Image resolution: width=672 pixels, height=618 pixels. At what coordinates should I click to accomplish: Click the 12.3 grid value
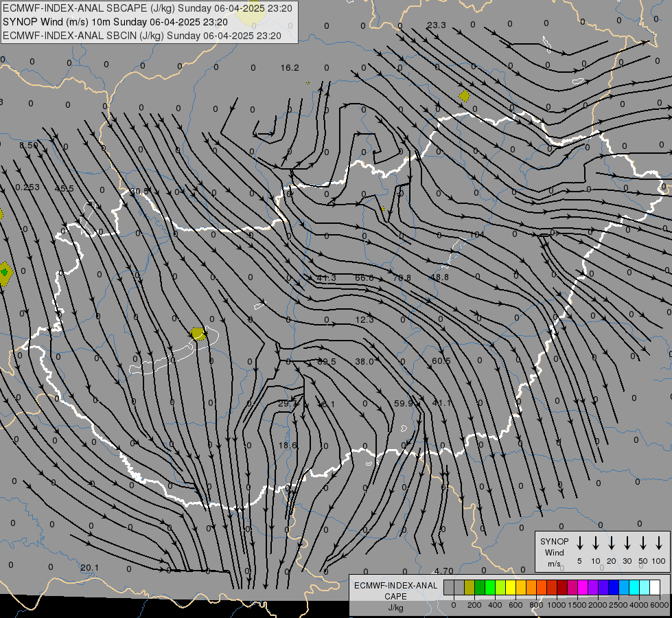364,320
